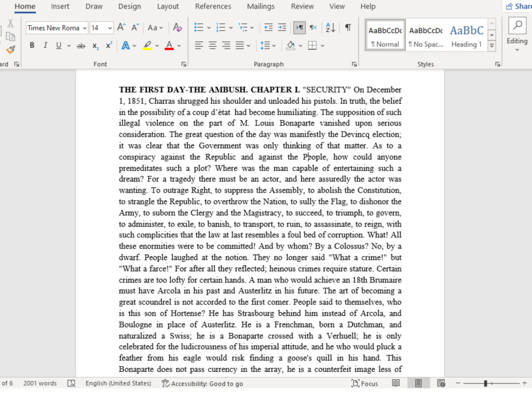Activate the Format Painter brush
The width and height of the screenshot is (532, 399).
pyautogui.click(x=11, y=50)
